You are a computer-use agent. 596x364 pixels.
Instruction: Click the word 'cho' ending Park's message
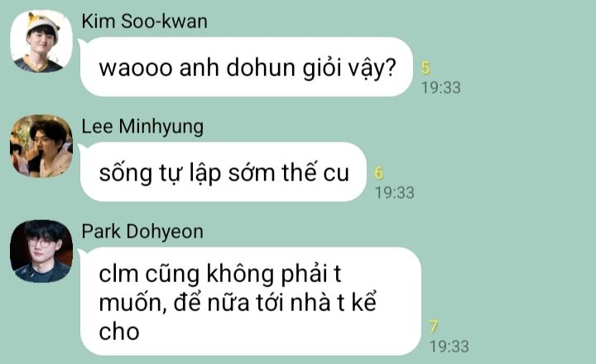(119, 332)
